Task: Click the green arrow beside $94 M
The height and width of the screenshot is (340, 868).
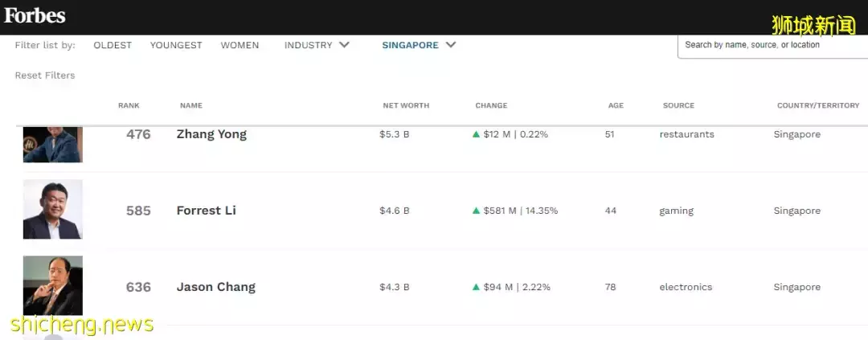Action: click(476, 287)
